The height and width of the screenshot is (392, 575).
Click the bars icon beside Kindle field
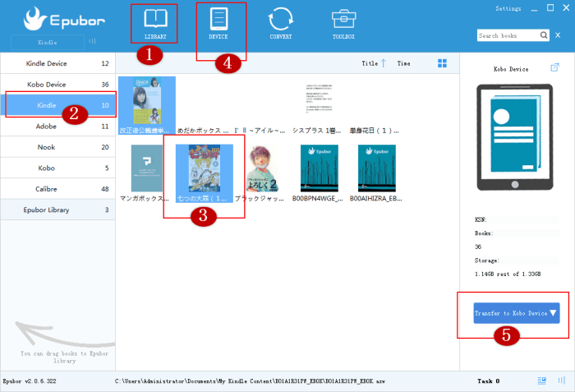coord(92,41)
